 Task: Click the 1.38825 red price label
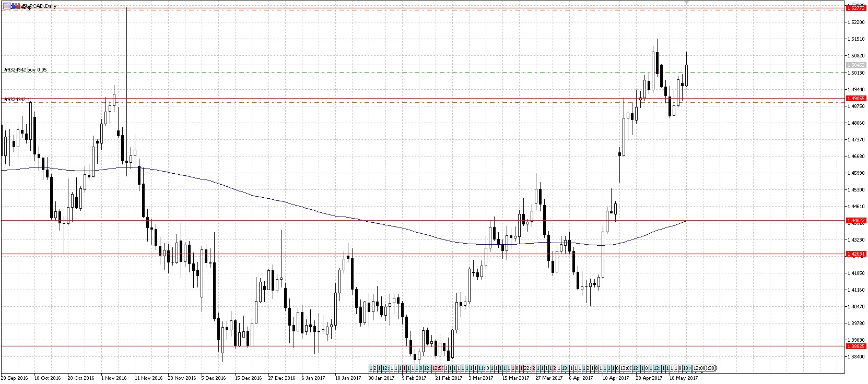tap(855, 346)
